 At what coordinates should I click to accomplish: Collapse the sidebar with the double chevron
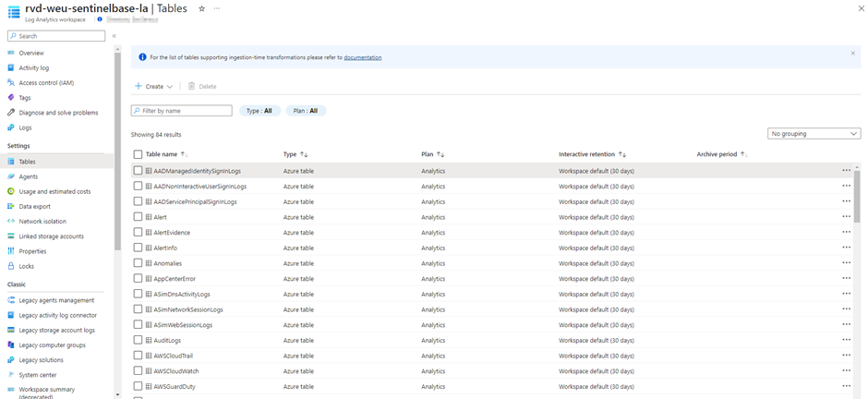tap(114, 36)
